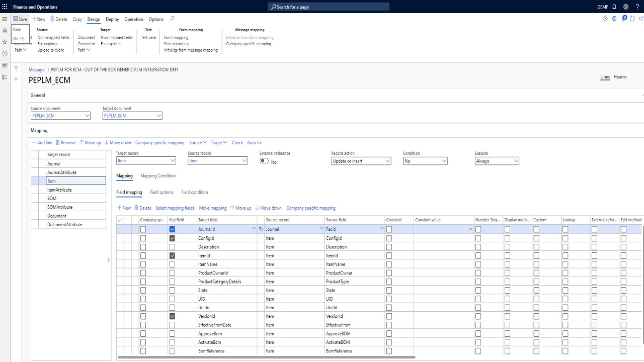
Task: Click the New record button
Action: [39, 19]
